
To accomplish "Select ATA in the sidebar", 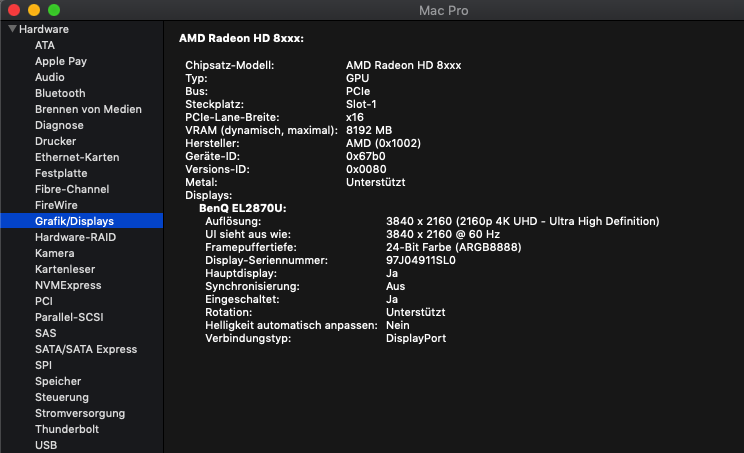I will click(x=45, y=45).
